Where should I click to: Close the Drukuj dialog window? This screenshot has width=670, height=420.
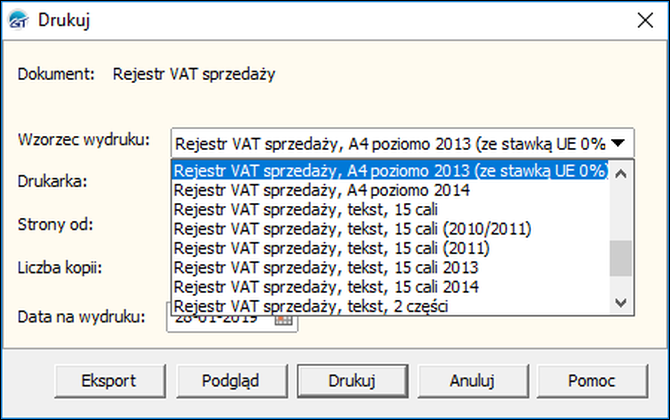pos(645,20)
